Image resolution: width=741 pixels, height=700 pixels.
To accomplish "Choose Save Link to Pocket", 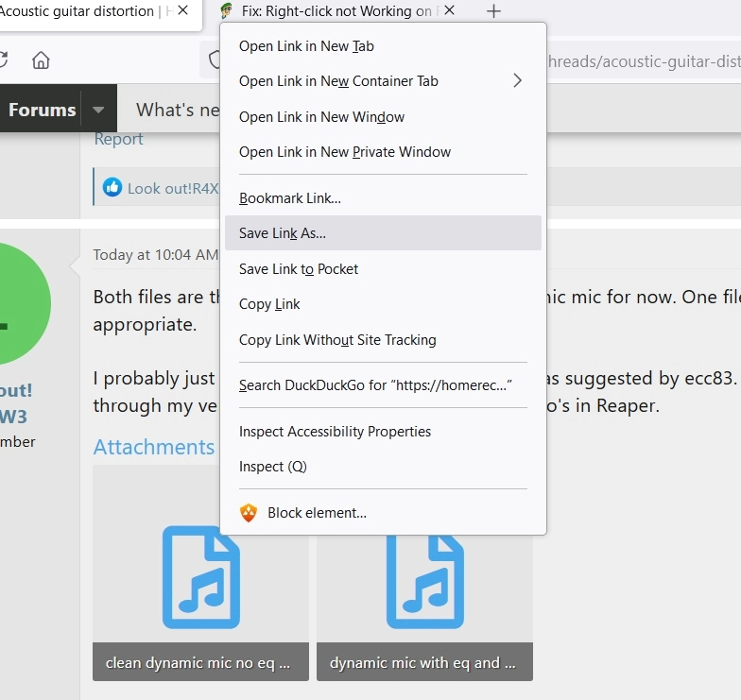I will pyautogui.click(x=383, y=268).
